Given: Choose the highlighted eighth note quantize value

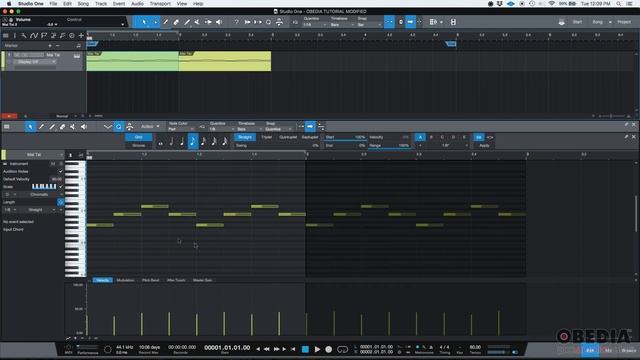Looking at the screenshot, I should pos(193,142).
